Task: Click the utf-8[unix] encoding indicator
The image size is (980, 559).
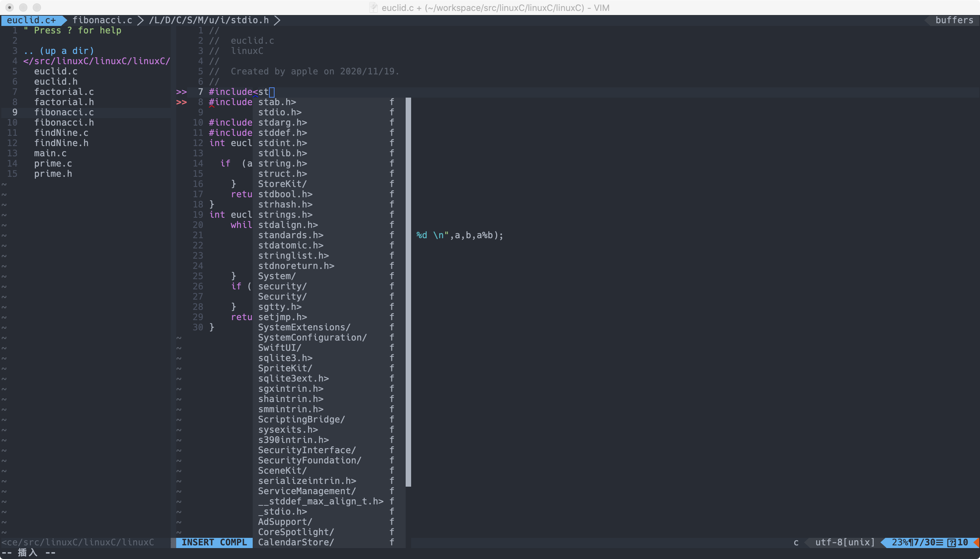Action: [x=845, y=542]
